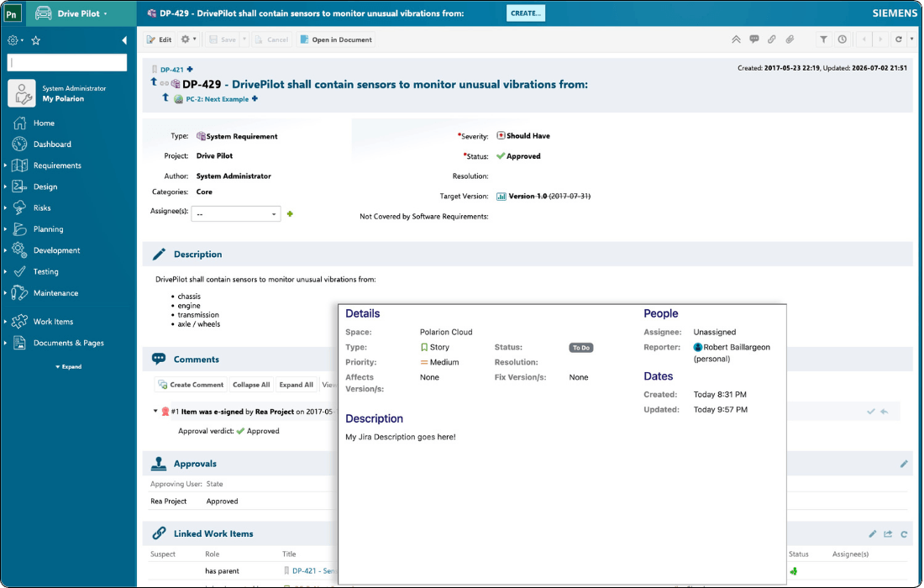The height and width of the screenshot is (588, 924).
Task: Expand the Design navigation node
Action: pyautogui.click(x=5, y=186)
